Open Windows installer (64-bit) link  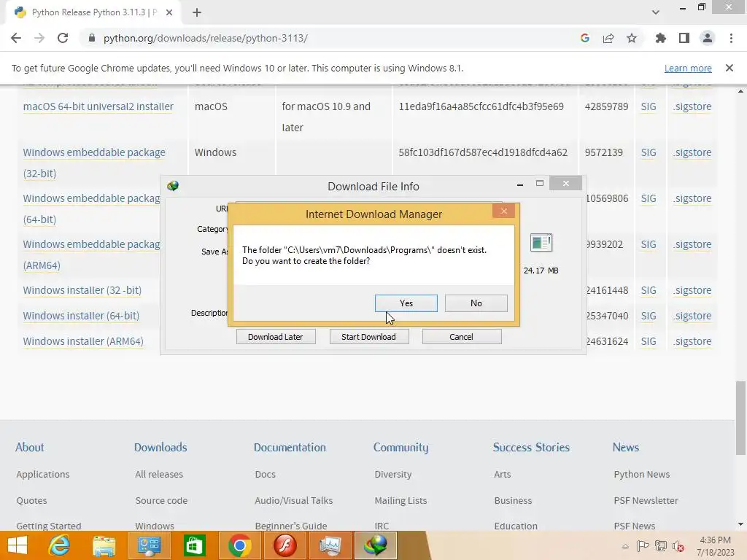81,316
